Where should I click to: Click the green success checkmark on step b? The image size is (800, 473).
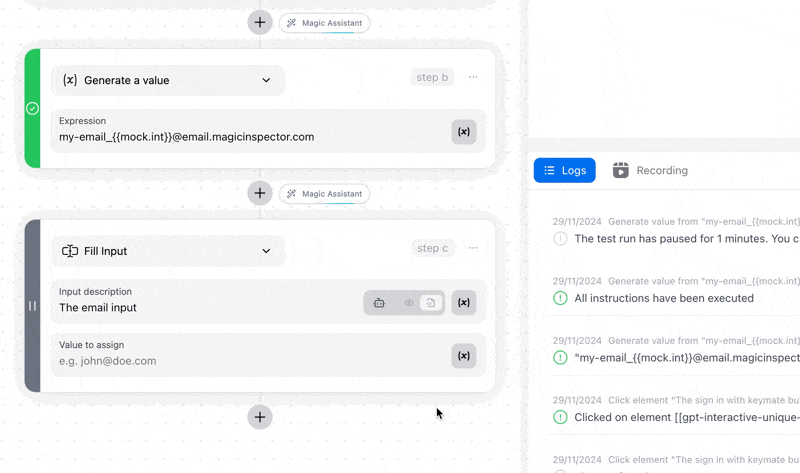pos(32,108)
